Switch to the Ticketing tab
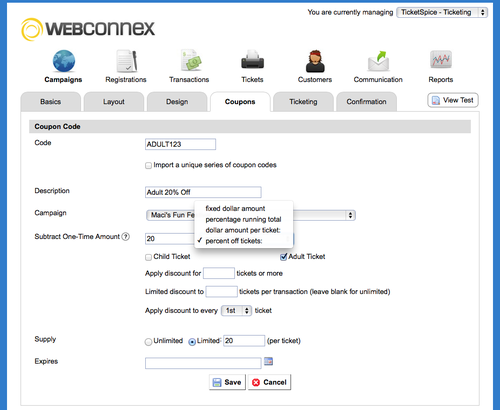Image resolution: width=500 pixels, height=410 pixels. click(x=303, y=102)
